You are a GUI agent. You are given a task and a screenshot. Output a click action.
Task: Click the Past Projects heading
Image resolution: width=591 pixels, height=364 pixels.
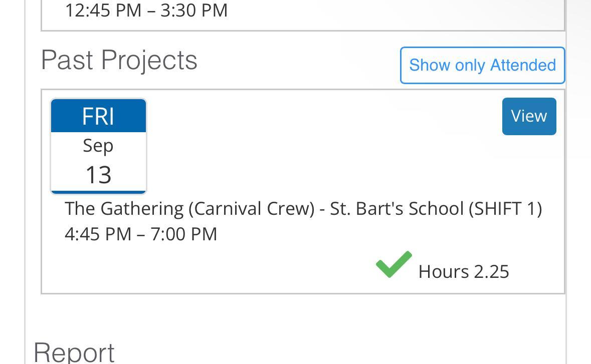pyautogui.click(x=119, y=60)
